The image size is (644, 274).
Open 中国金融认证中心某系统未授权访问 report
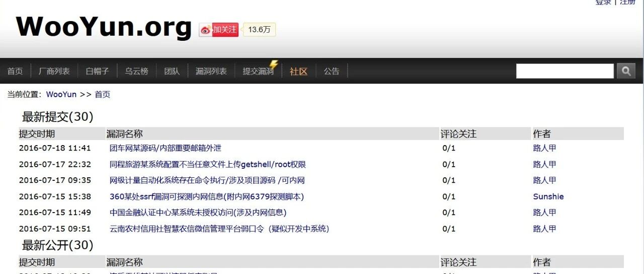click(198, 213)
